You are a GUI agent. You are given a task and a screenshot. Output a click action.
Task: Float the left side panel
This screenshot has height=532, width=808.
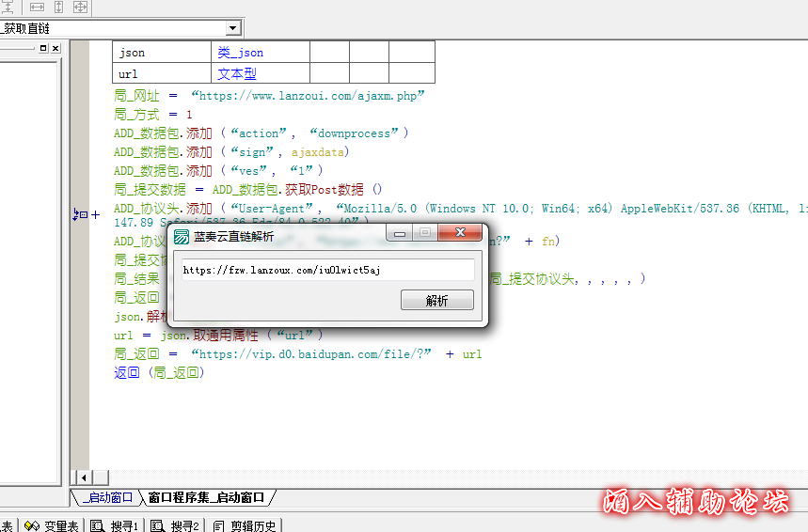[43, 48]
